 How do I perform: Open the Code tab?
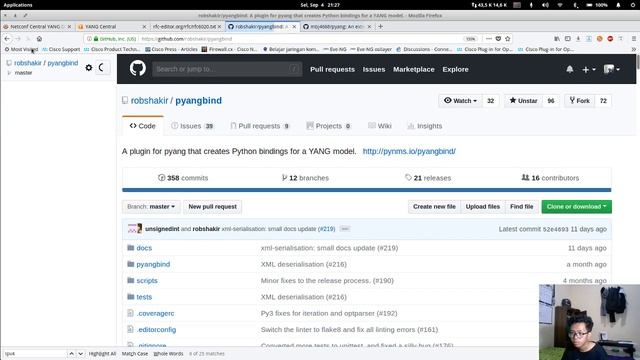pyautogui.click(x=142, y=126)
